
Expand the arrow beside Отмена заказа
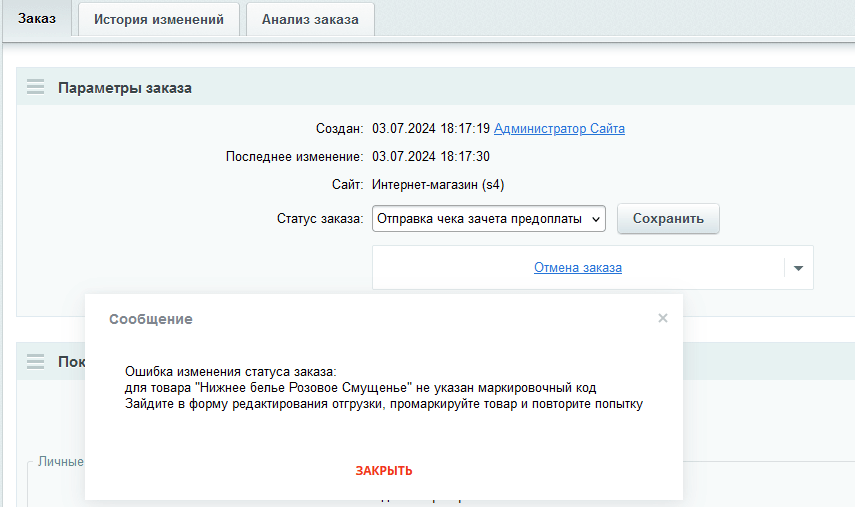coord(798,268)
